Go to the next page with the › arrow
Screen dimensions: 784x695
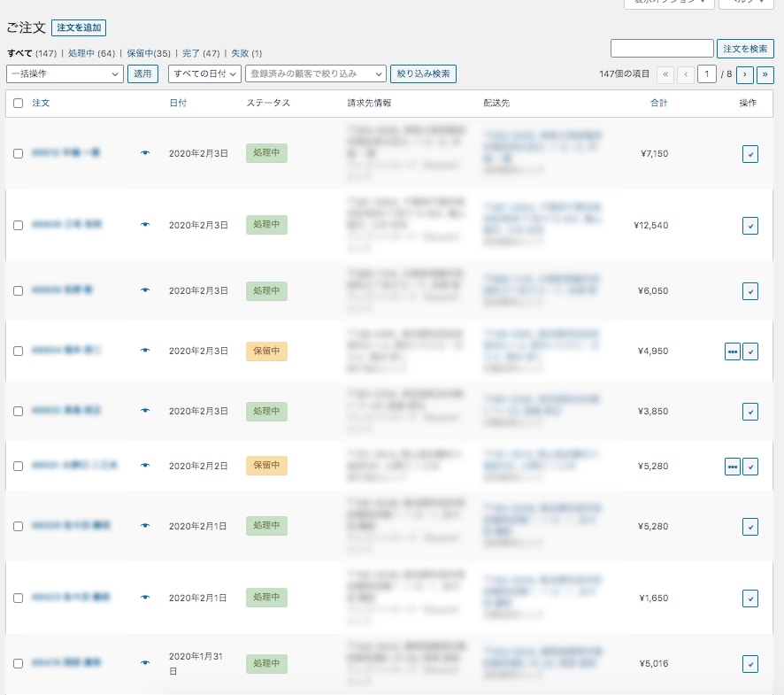tap(744, 74)
